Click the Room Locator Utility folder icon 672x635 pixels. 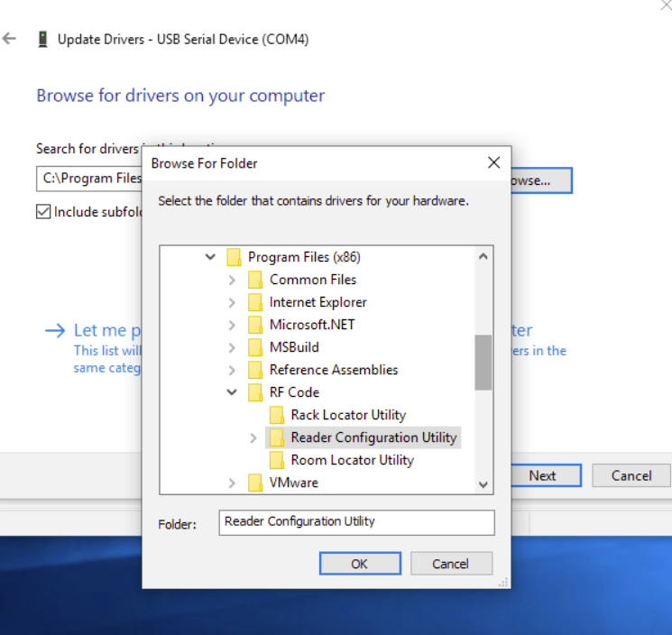pyautogui.click(x=277, y=460)
